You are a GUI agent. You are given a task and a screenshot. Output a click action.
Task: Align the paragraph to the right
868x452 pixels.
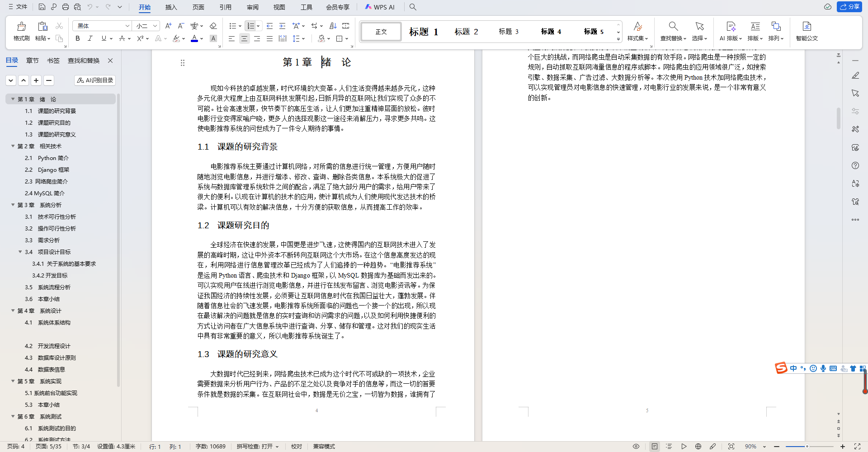257,39
